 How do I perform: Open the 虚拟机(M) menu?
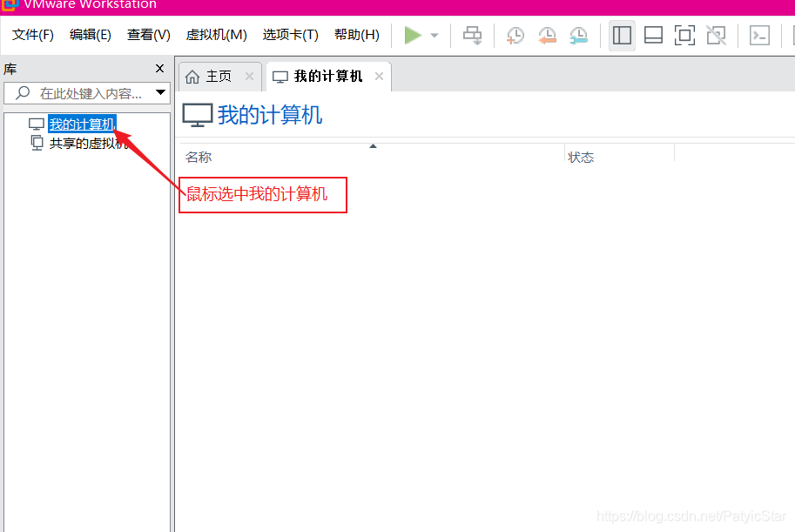click(x=217, y=35)
